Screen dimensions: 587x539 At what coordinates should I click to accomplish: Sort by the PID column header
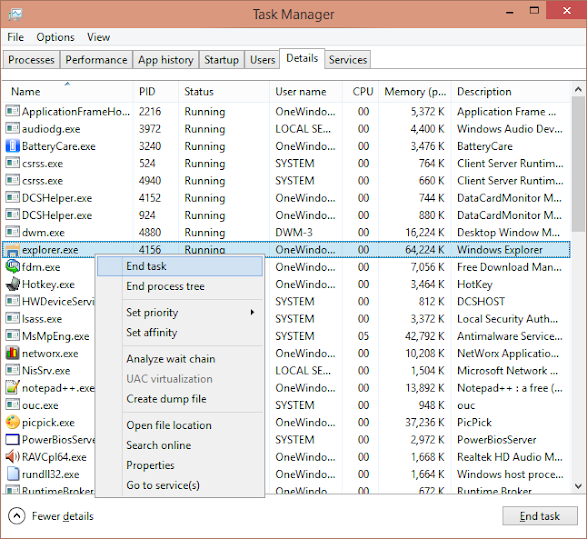pyautogui.click(x=156, y=92)
